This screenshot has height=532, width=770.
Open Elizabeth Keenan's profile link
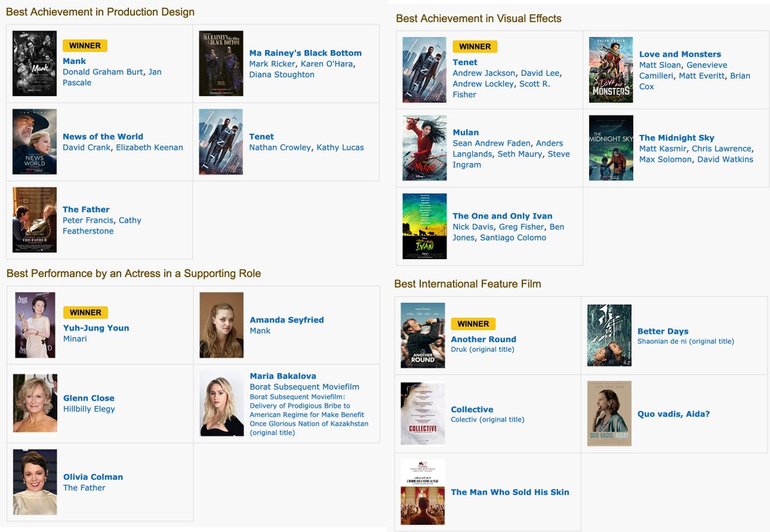pyautogui.click(x=150, y=147)
